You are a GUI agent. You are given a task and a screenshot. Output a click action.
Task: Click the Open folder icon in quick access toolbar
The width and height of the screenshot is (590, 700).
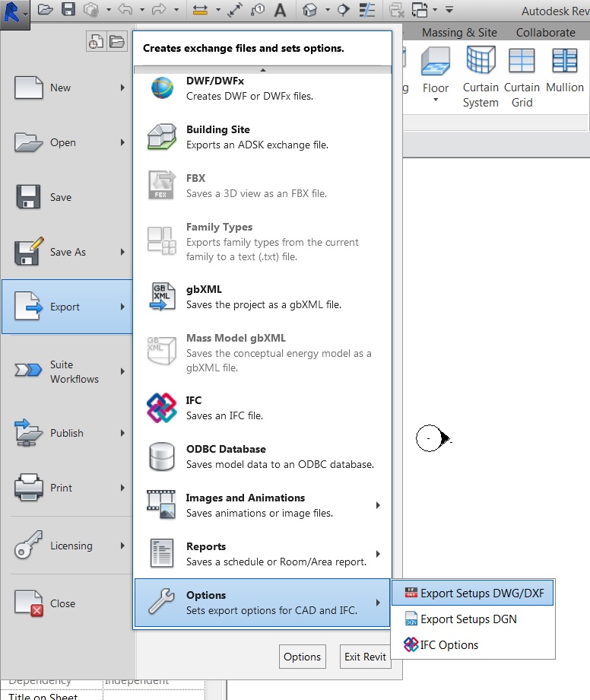(x=45, y=9)
